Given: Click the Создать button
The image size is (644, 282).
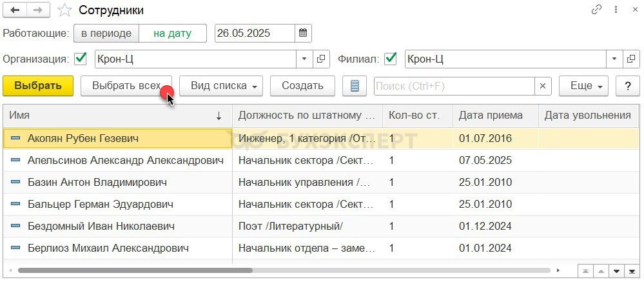Looking at the screenshot, I should tap(302, 86).
